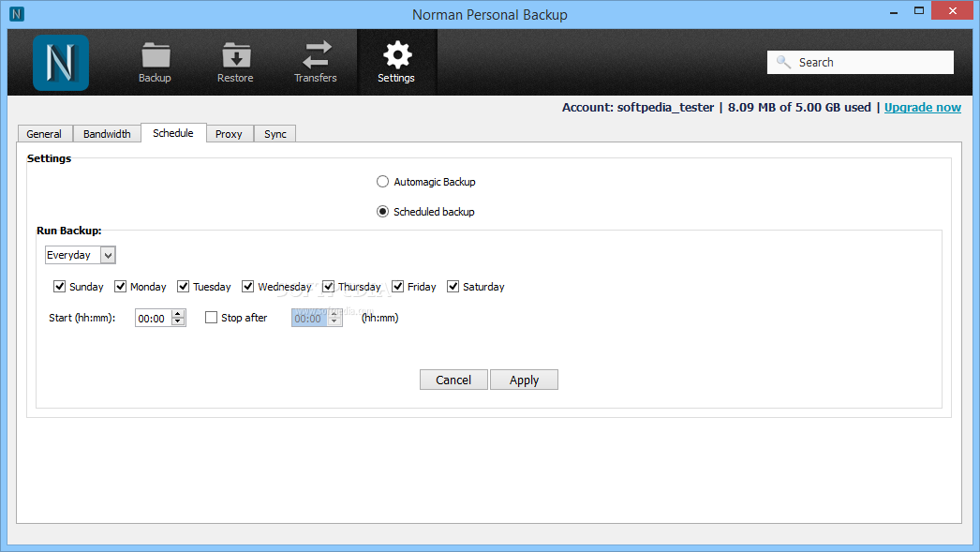This screenshot has width=980, height=552.
Task: Minimize the Norman Personal Backup window
Action: (894, 11)
